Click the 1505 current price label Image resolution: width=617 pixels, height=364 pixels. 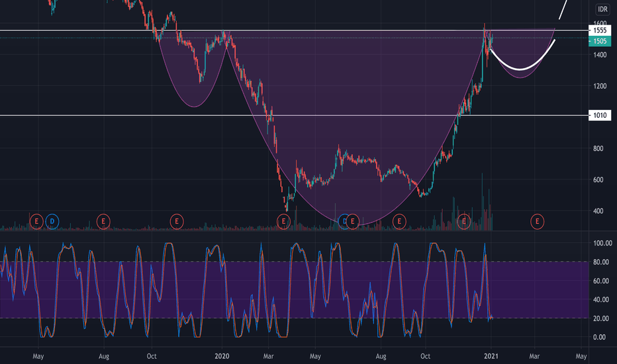[600, 41]
